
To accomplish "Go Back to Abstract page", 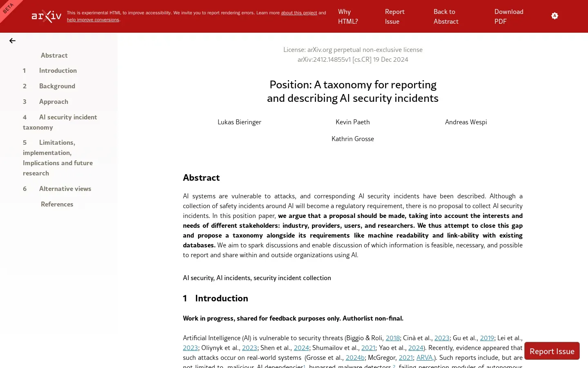I will point(445,17).
